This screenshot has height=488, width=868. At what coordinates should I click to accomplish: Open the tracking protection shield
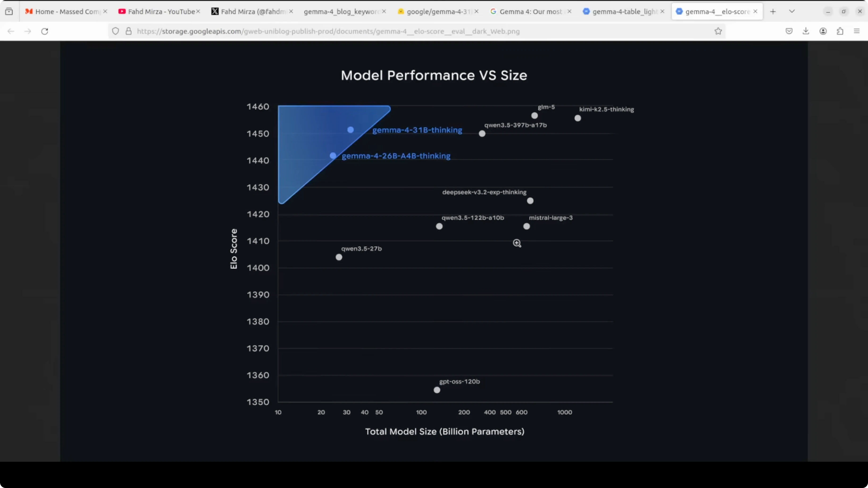tap(116, 31)
